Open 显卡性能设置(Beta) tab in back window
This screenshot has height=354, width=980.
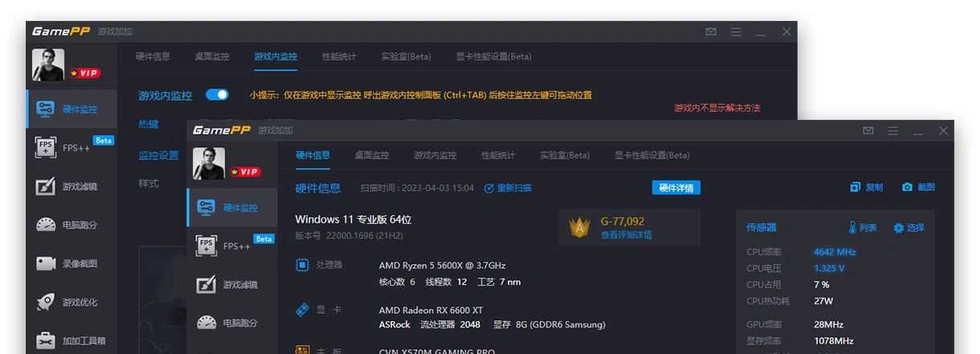point(494,56)
